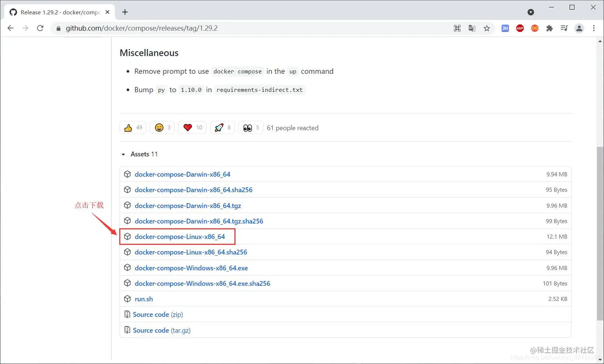The width and height of the screenshot is (604, 364).
Task: Download Source code (tar.gz)
Action: tap(162, 330)
